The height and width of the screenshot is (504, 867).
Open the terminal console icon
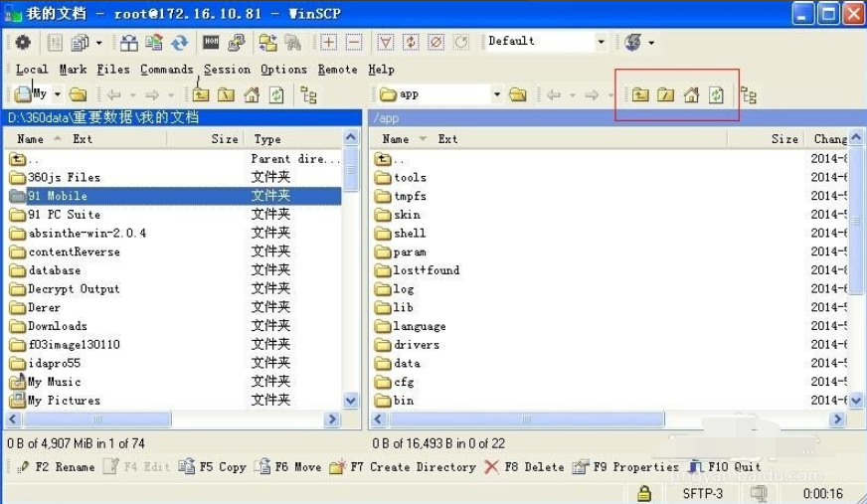click(x=211, y=42)
